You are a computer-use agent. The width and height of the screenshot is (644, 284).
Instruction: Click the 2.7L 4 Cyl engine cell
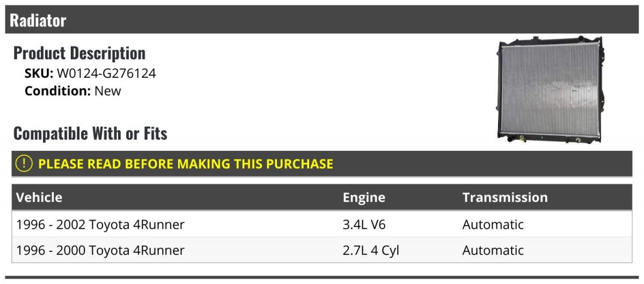pos(371,250)
